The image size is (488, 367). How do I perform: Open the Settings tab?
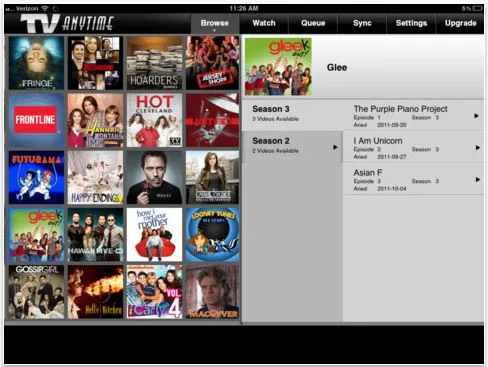point(411,23)
